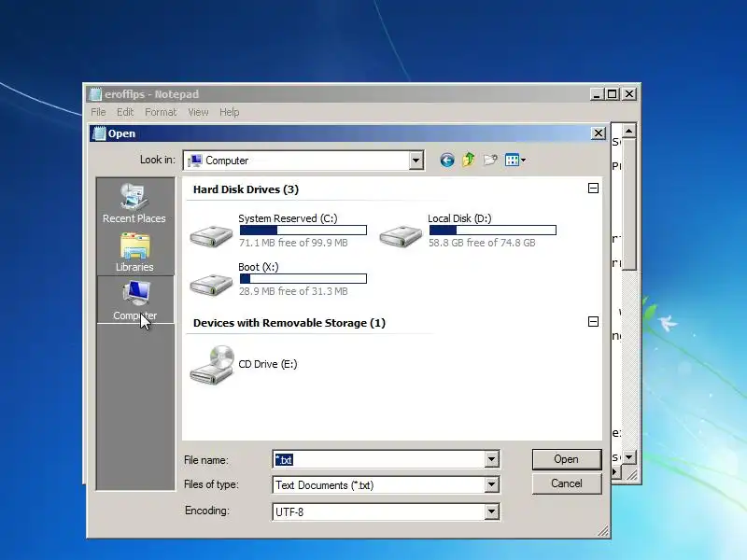
Task: Select Libraries in the sidebar
Action: pos(134,252)
